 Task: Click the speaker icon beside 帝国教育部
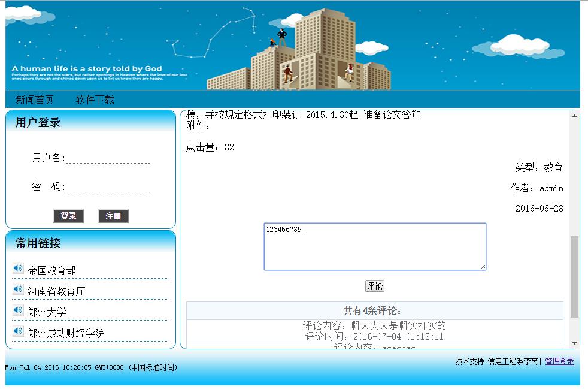pos(17,267)
